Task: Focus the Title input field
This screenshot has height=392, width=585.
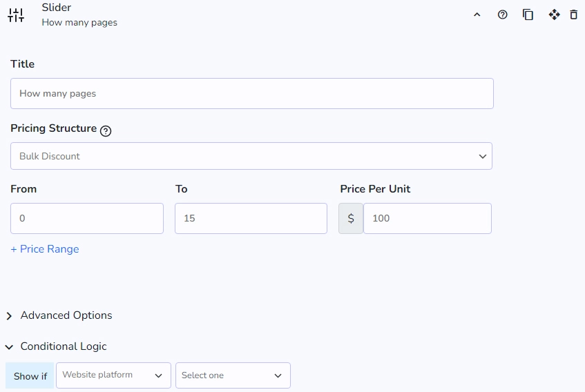Action: (252, 94)
